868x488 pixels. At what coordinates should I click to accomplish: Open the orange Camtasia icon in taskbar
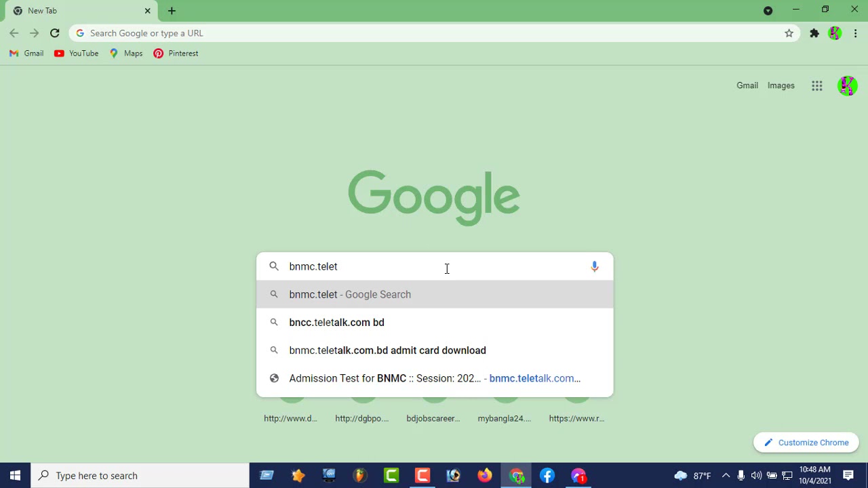point(422,476)
